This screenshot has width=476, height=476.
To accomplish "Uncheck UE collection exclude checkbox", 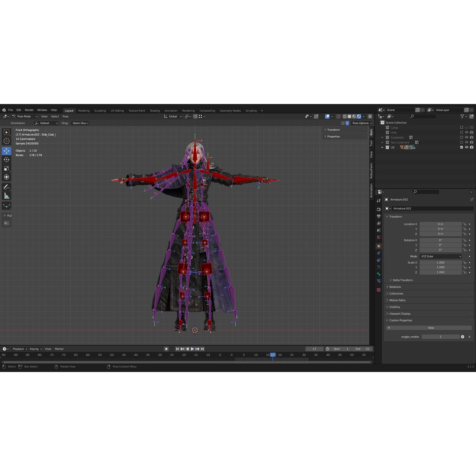I will pyautogui.click(x=461, y=147).
